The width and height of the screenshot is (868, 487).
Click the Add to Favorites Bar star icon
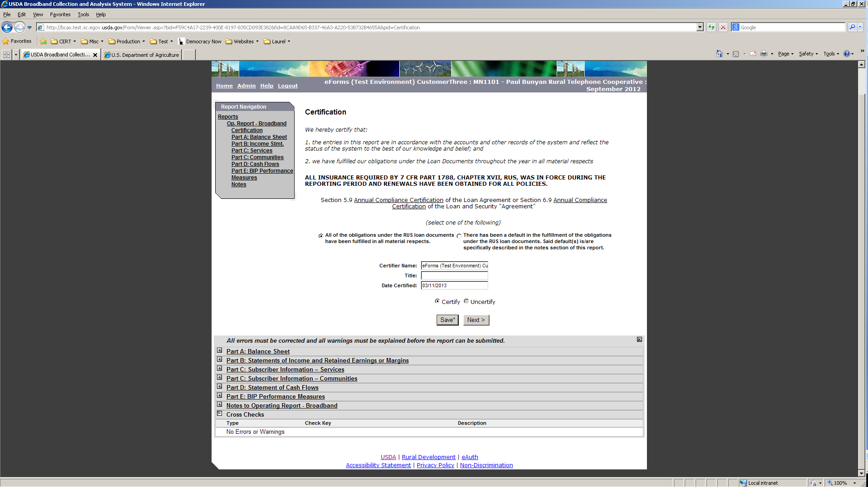[43, 41]
